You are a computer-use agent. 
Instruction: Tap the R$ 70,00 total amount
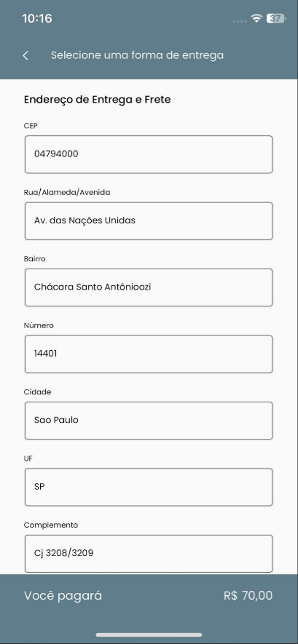pos(248,596)
